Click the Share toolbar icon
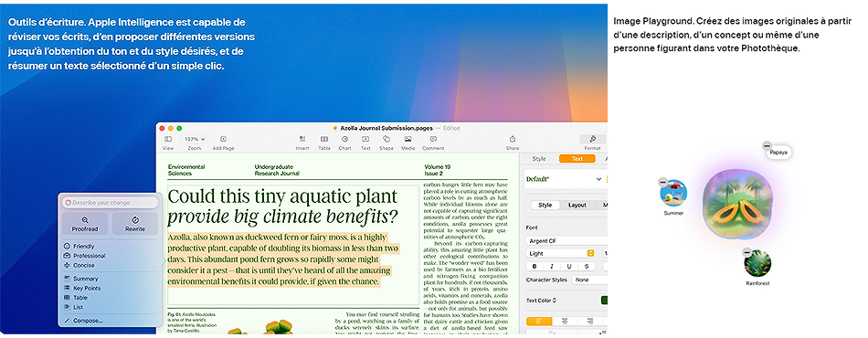The image size is (868, 338). pos(512,139)
